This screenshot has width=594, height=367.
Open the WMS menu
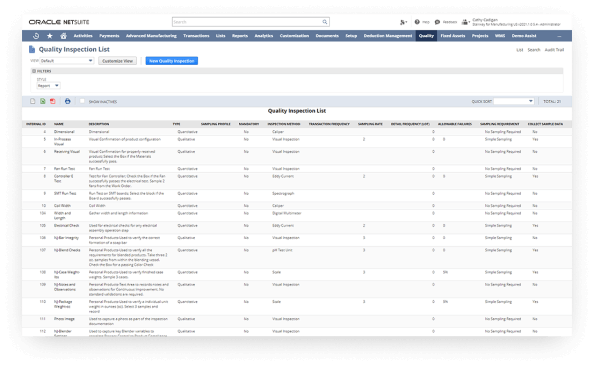pos(500,36)
